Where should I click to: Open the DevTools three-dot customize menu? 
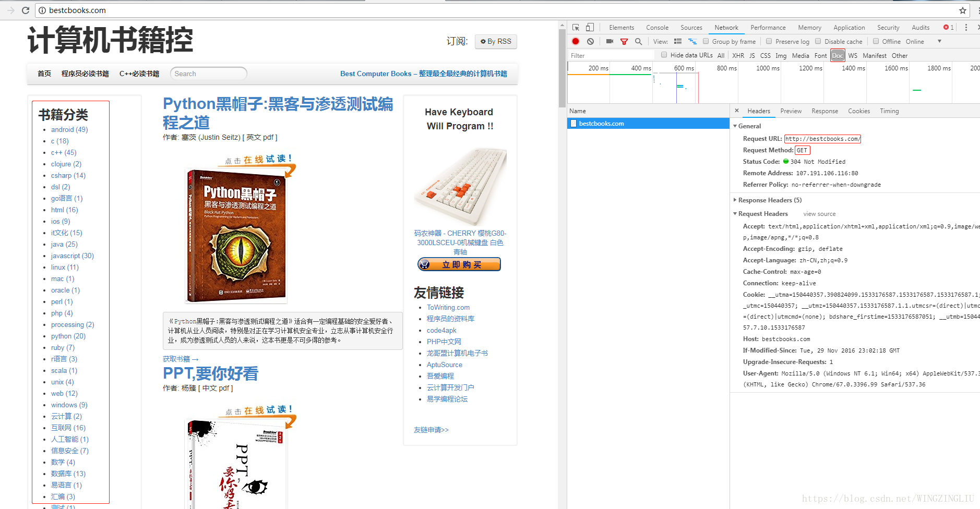[x=966, y=27]
